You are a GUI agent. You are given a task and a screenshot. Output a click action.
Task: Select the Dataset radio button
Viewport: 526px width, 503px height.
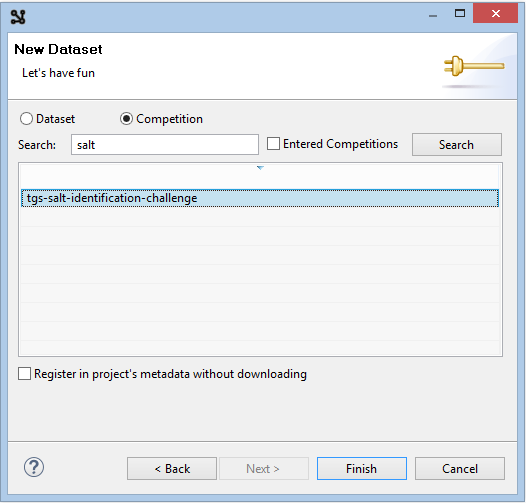[26, 119]
